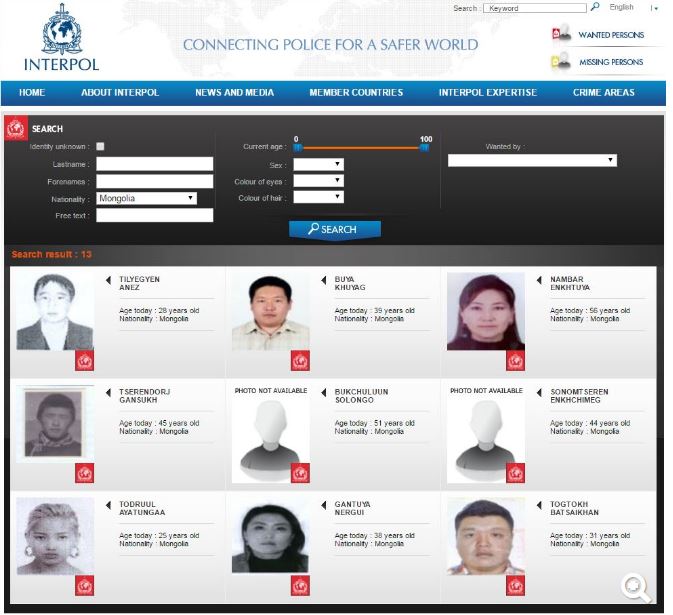Screen dimensions: 673x615
Task: Open GANTUYA NERGUI record name
Action: 352,508
